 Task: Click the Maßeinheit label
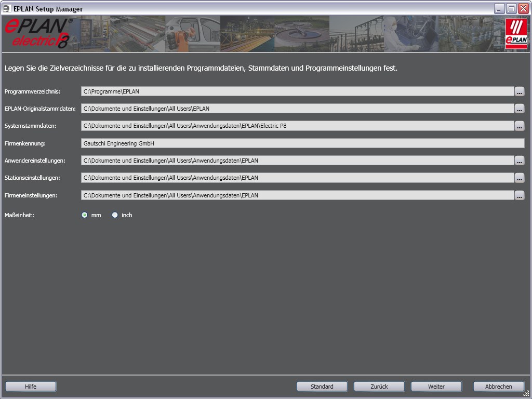(x=19, y=215)
